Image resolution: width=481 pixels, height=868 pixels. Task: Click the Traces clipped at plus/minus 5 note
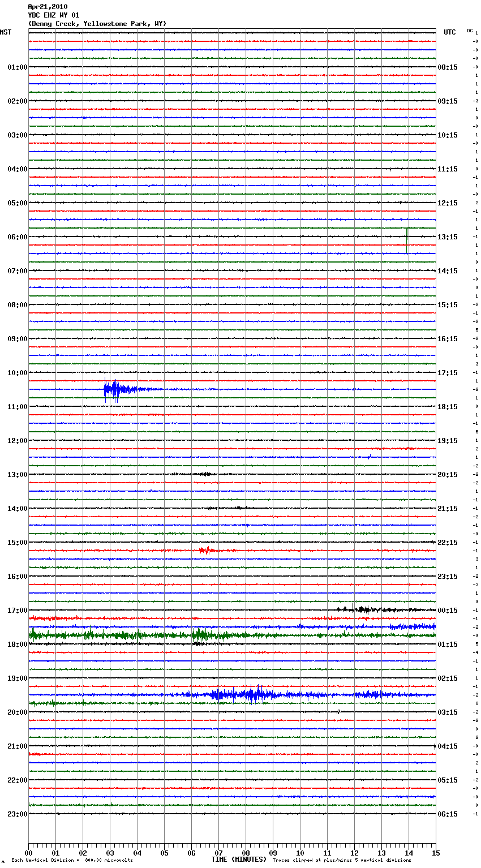click(342, 860)
